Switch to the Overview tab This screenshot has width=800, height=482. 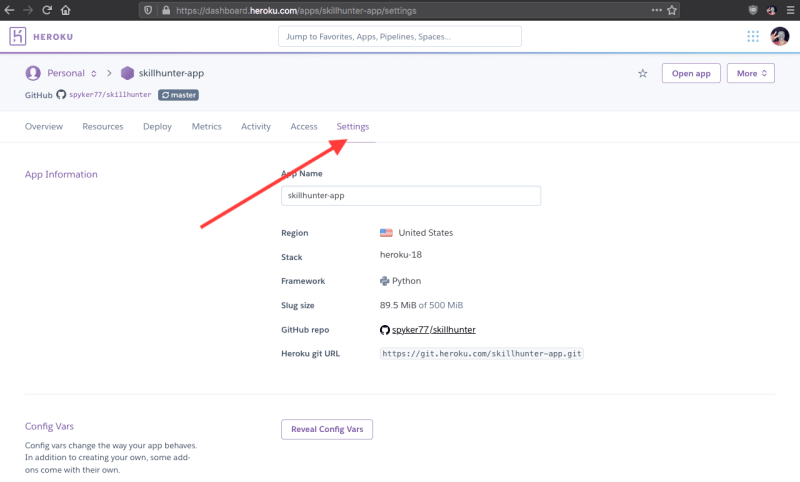pos(44,126)
